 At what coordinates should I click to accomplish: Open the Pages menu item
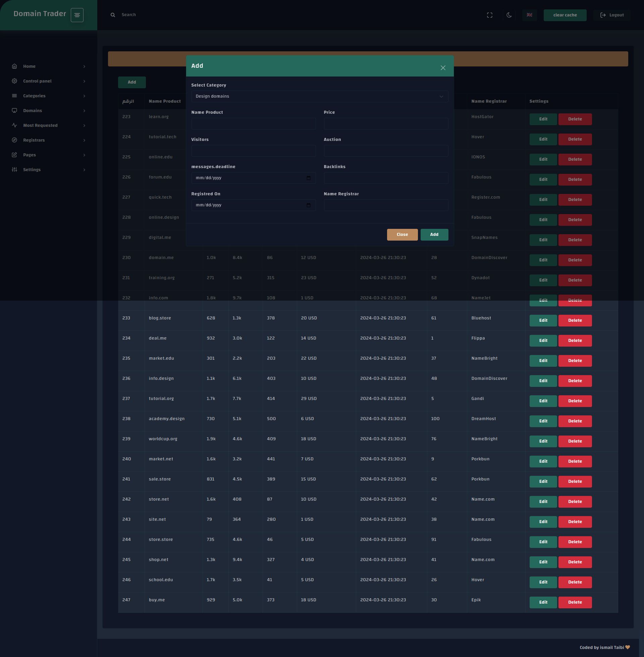tap(30, 155)
